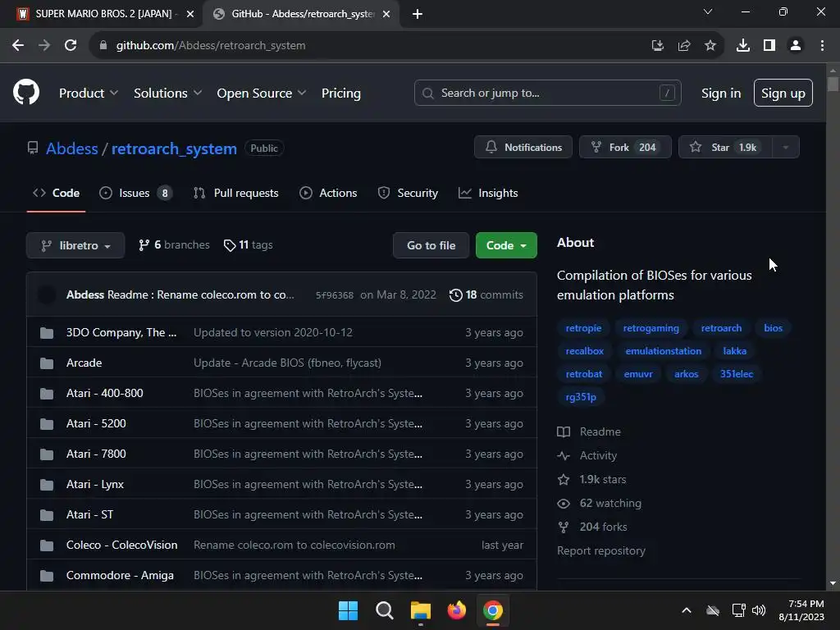Click the volume speaker tray icon
The image size is (840, 630).
pyautogui.click(x=759, y=610)
